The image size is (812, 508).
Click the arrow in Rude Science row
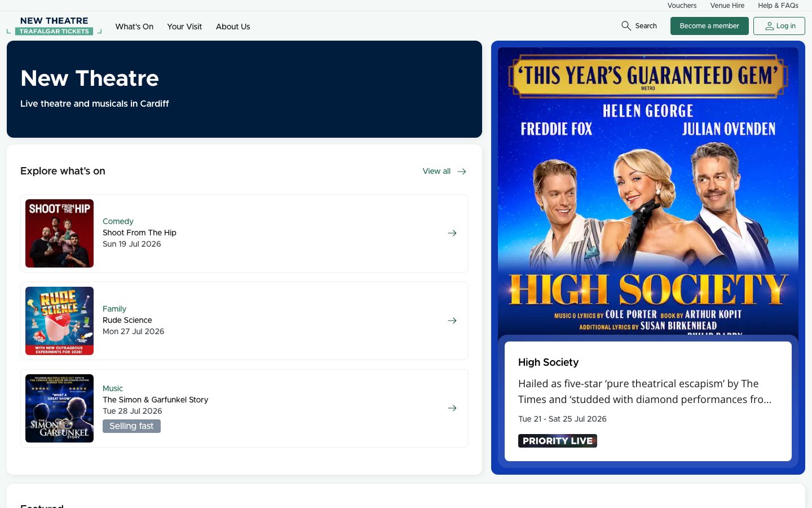[x=452, y=321]
